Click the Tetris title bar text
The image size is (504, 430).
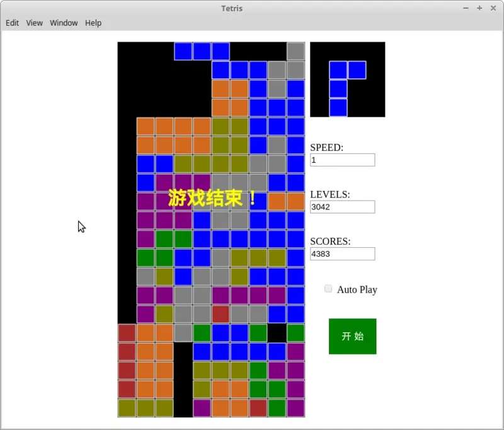[232, 8]
